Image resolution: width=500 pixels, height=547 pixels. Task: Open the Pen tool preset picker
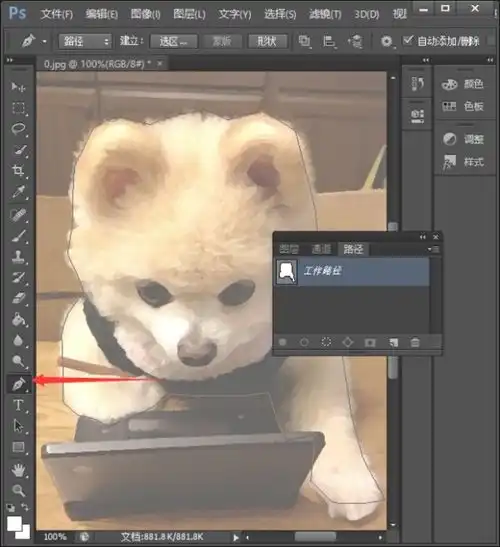coord(45,42)
